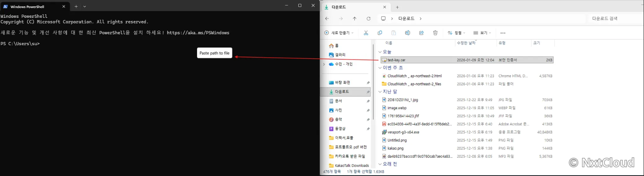Open KakaoTalk Downloads folder in sidebar
644x176 pixels.
[349, 166]
